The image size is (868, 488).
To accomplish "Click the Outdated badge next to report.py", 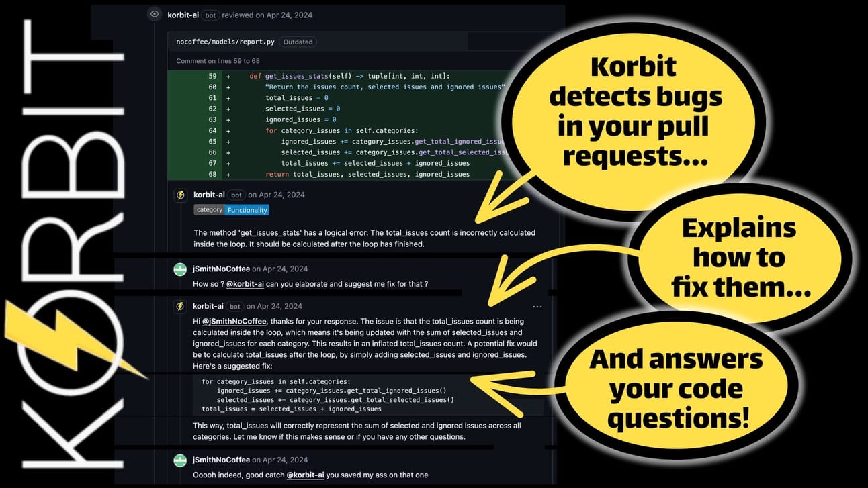I will 298,42.
